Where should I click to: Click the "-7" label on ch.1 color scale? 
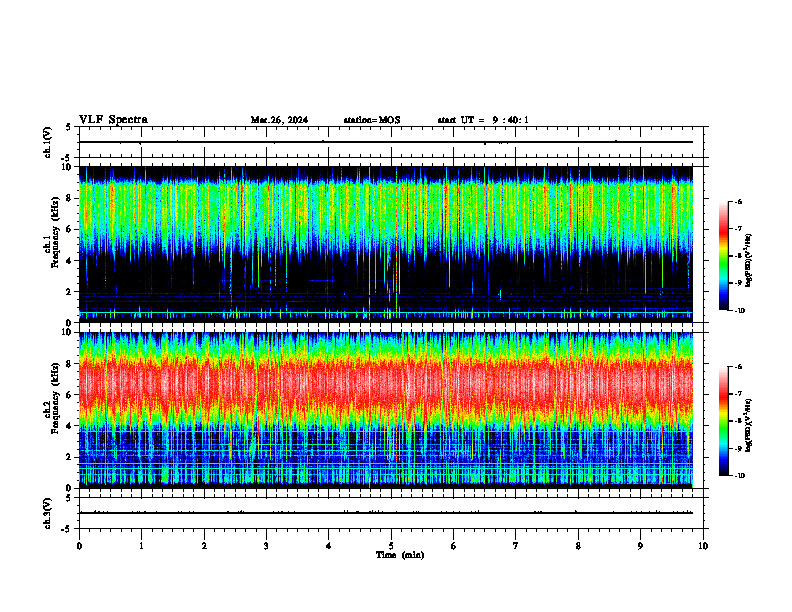(x=738, y=229)
